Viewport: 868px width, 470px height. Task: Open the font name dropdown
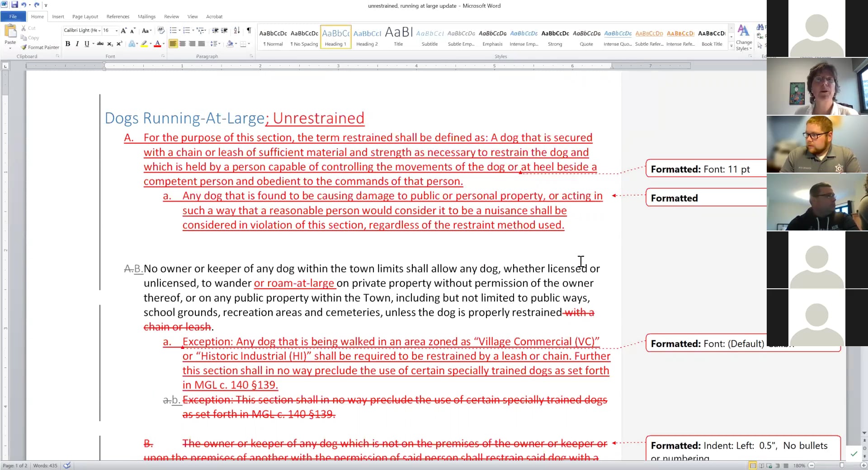pos(99,31)
